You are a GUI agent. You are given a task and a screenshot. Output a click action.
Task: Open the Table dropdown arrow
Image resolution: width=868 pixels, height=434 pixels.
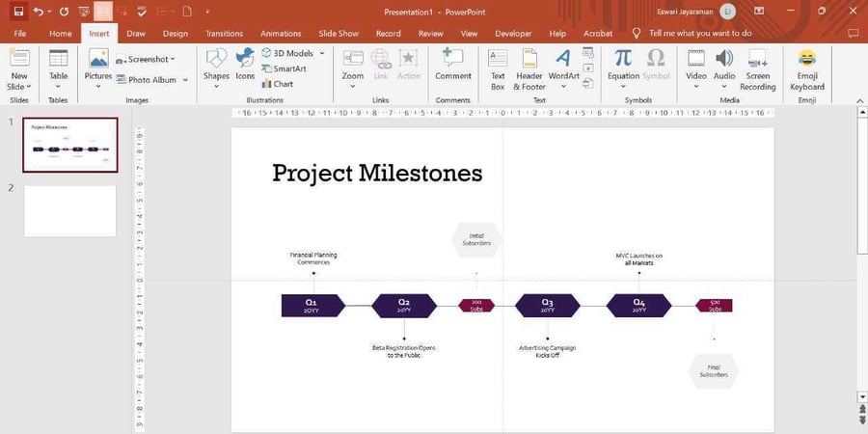[58, 87]
